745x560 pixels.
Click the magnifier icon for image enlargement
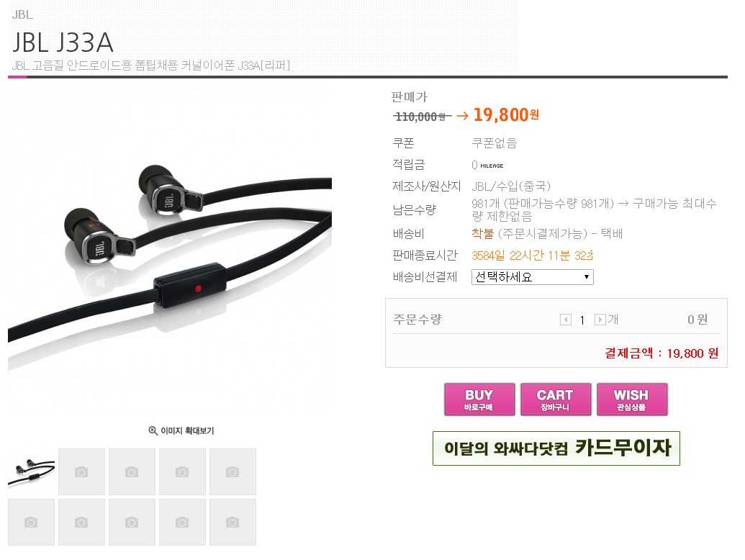153,430
